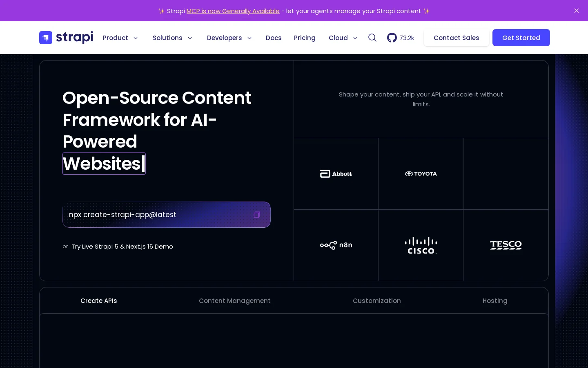Image resolution: width=588 pixels, height=368 pixels.
Task: Click the tagline "Shape your content, ship your API"
Action: 421,99
